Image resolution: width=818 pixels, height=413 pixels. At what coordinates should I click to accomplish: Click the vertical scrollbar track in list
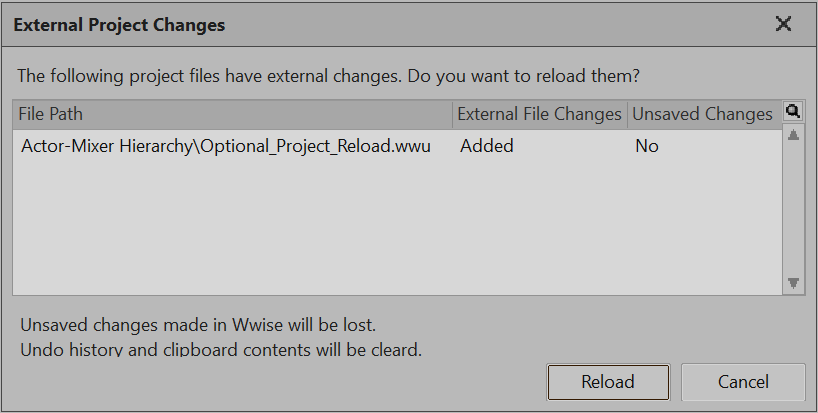click(793, 210)
